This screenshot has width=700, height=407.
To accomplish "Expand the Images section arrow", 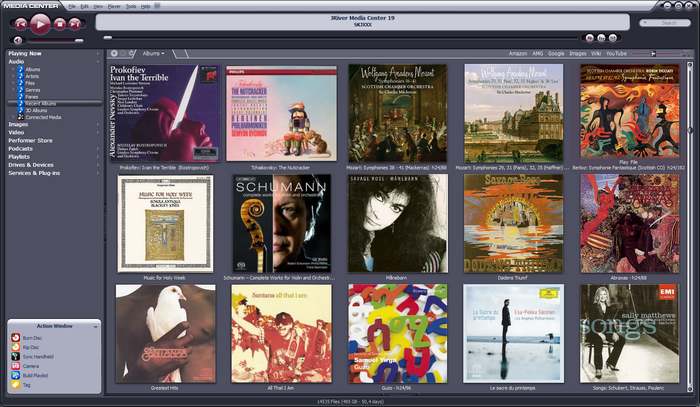I will pos(98,125).
